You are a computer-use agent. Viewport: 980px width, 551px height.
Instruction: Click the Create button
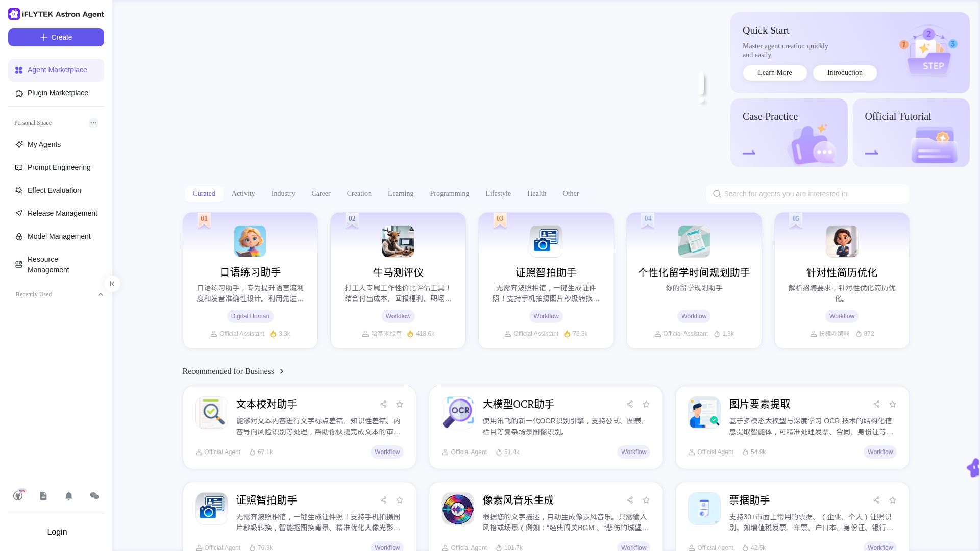tap(56, 37)
